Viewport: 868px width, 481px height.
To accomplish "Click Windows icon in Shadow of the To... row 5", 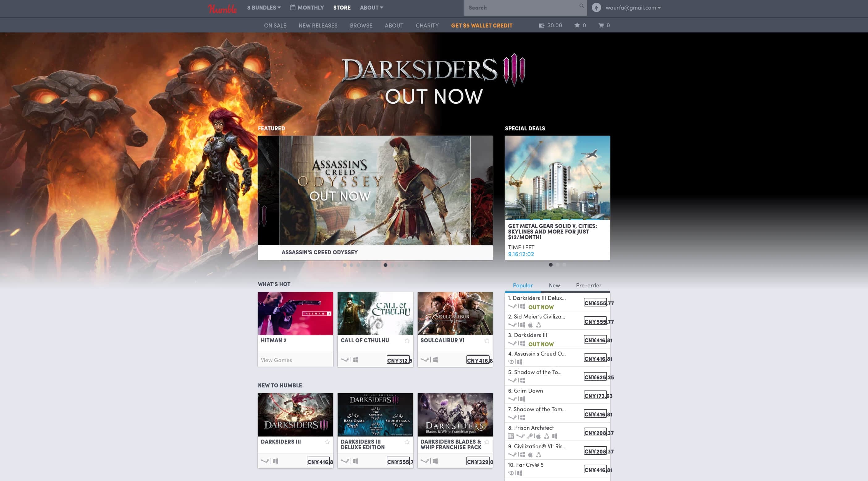I will [522, 381].
